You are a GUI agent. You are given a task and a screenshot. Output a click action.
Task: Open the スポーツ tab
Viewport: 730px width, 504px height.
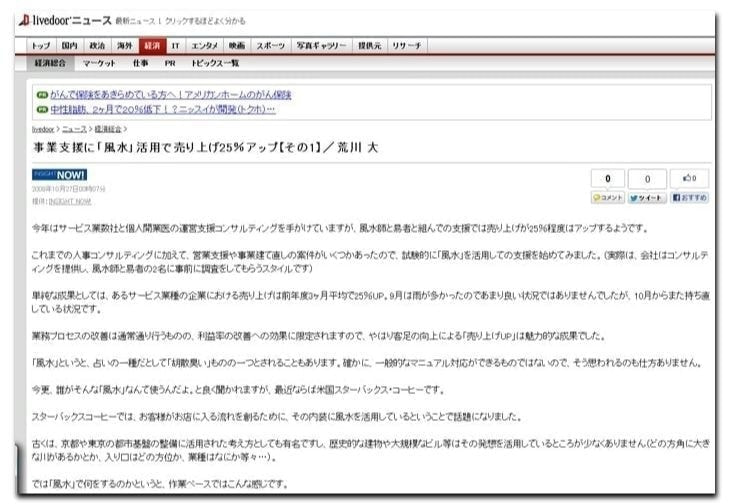pyautogui.click(x=270, y=46)
